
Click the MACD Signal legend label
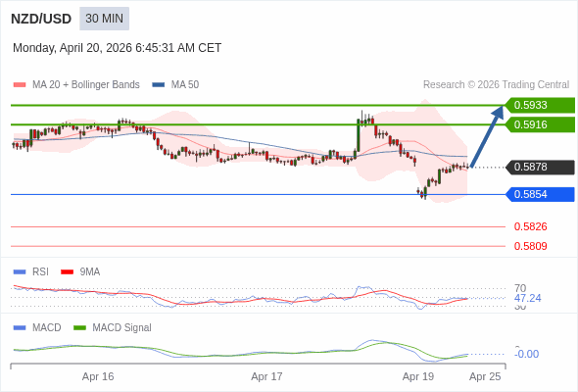point(122,328)
